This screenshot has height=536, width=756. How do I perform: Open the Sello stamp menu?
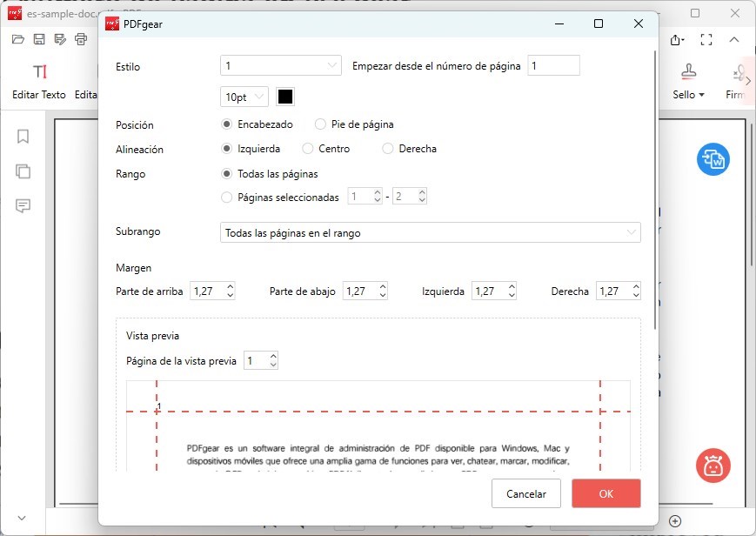(688, 81)
